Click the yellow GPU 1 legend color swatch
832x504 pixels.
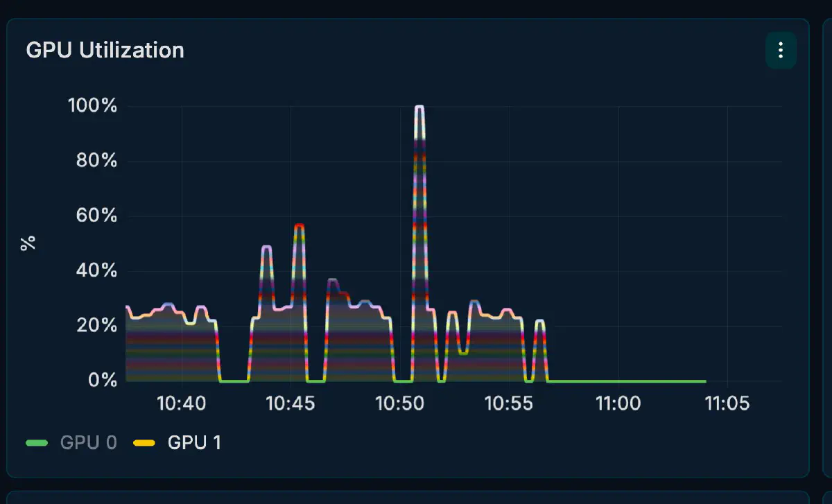144,442
